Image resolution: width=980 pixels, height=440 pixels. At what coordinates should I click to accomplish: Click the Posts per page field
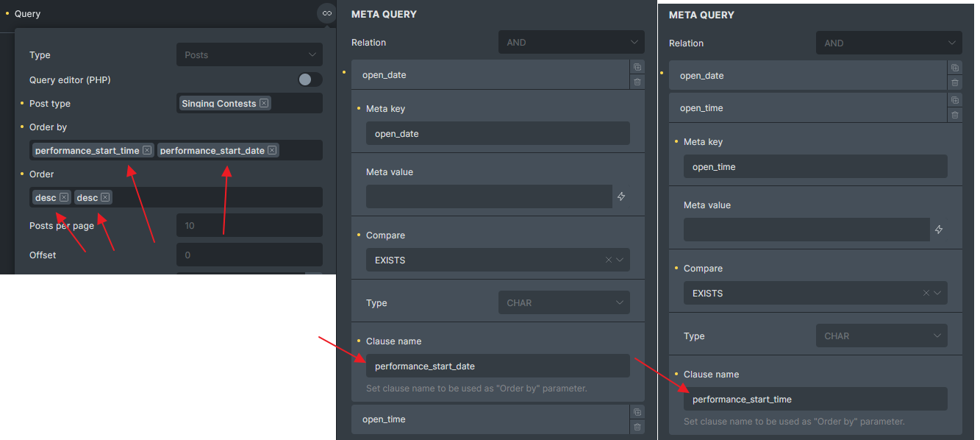pyautogui.click(x=249, y=225)
